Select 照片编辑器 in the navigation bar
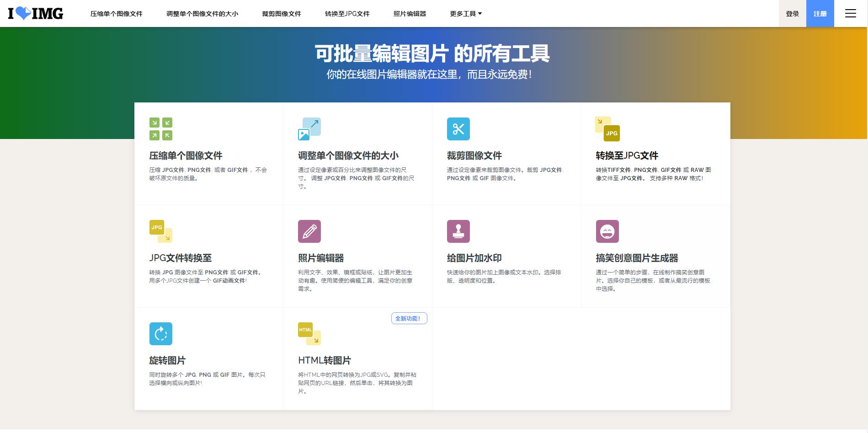The height and width of the screenshot is (433, 868). 410,13
